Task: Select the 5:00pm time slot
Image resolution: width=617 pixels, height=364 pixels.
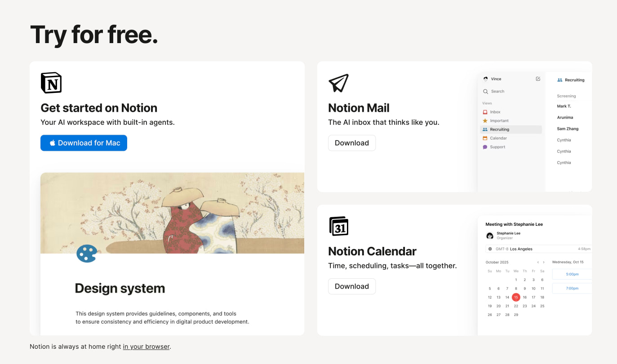Action: tap(572, 274)
